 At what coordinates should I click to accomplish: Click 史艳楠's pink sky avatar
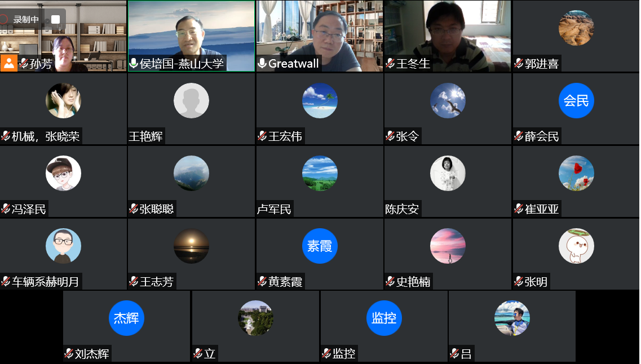[x=448, y=246]
